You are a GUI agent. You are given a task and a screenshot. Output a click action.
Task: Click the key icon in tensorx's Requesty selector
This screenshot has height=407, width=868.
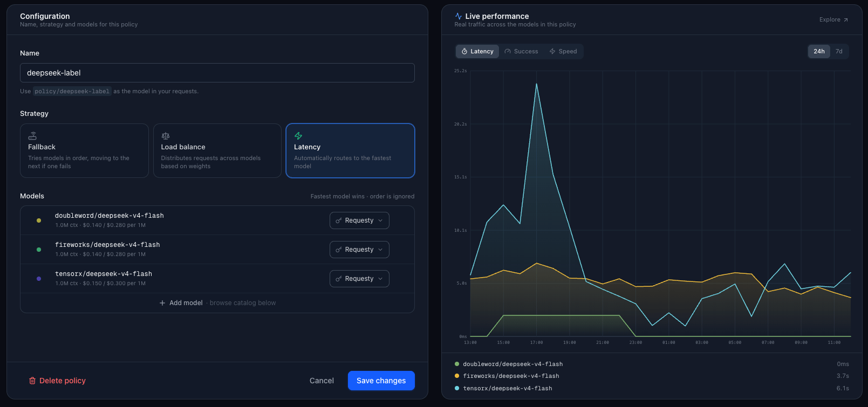coord(339,279)
